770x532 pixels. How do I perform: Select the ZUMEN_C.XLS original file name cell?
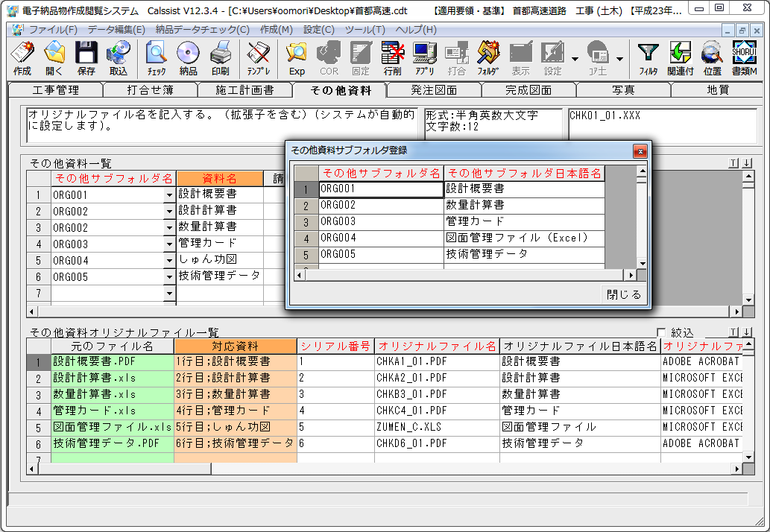pyautogui.click(x=437, y=427)
